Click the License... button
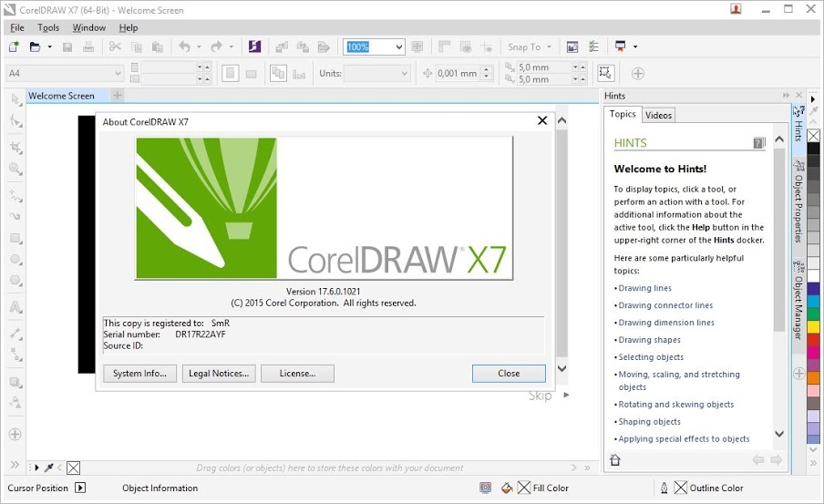The width and height of the screenshot is (824, 504). [297, 373]
